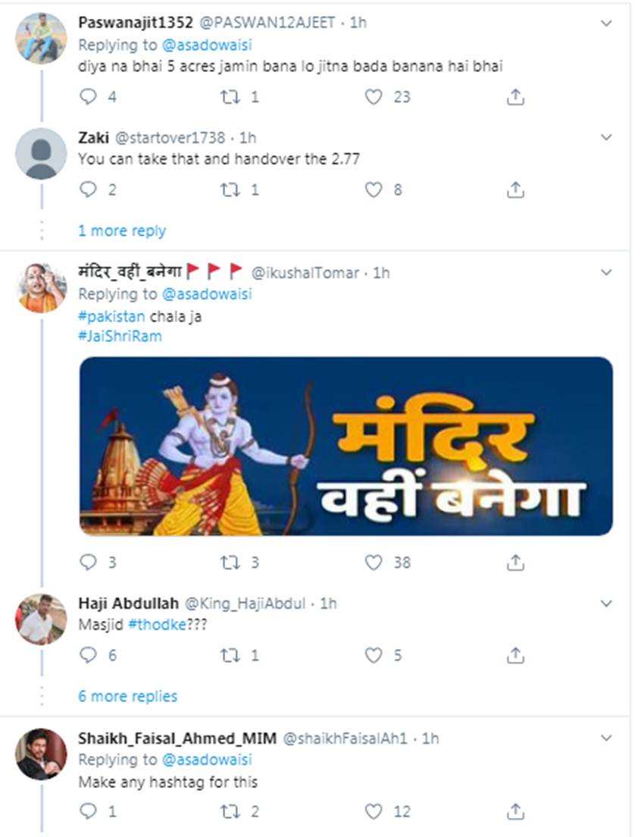The width and height of the screenshot is (644, 837).
Task: Like Paswanajit1352's tweet with 23 likes
Action: click(x=374, y=97)
